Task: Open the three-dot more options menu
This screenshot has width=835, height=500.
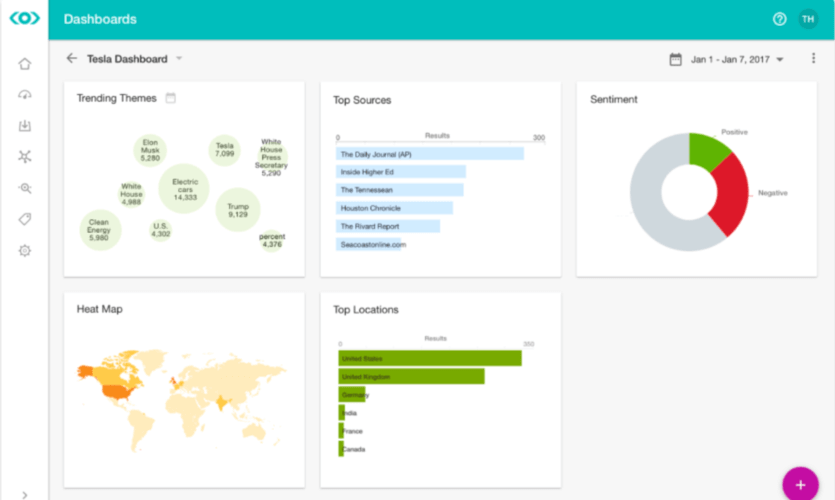Action: [813, 58]
